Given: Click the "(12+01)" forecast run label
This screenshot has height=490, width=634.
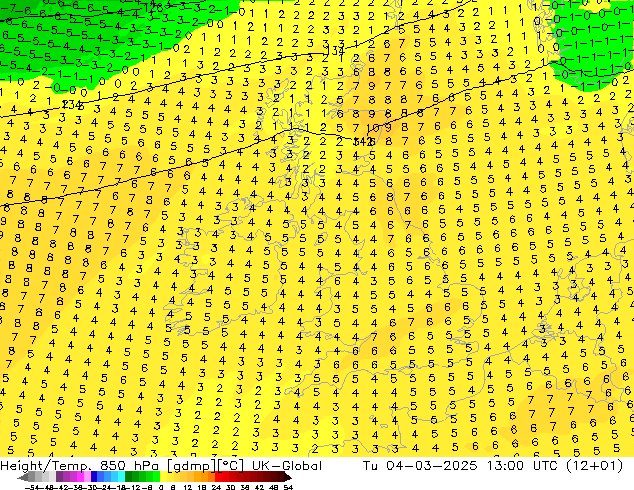Looking at the screenshot, I should pyautogui.click(x=595, y=466).
